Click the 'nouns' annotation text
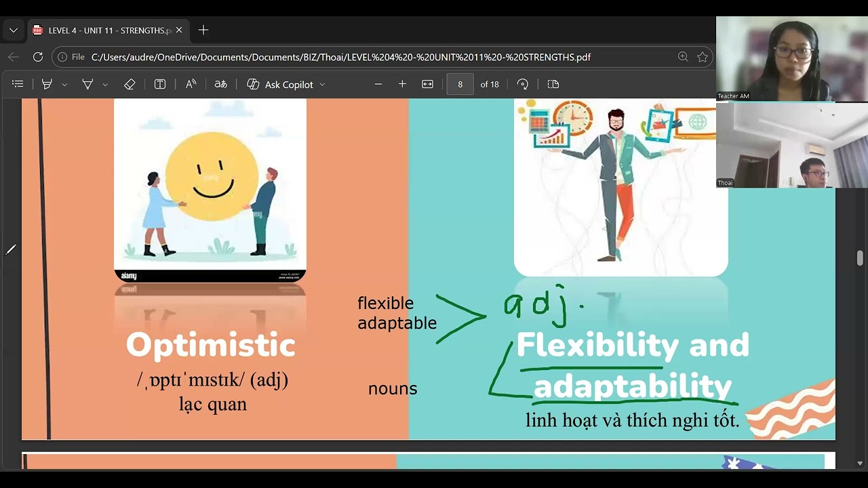868x488 pixels. pos(393,389)
